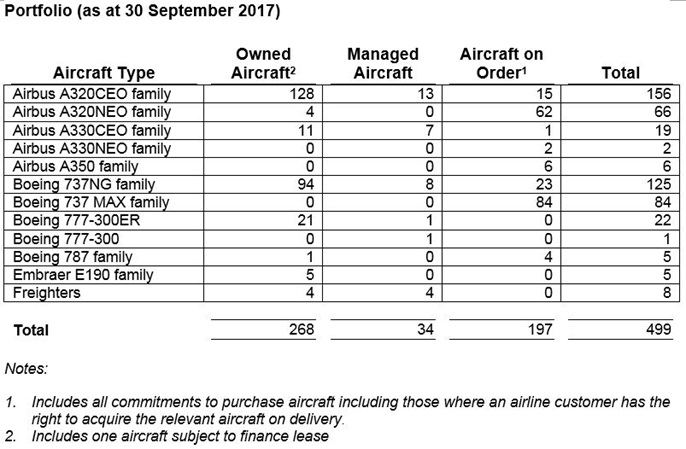
Task: Select the "Airbus A320NEO family" row label
Action: 92,112
